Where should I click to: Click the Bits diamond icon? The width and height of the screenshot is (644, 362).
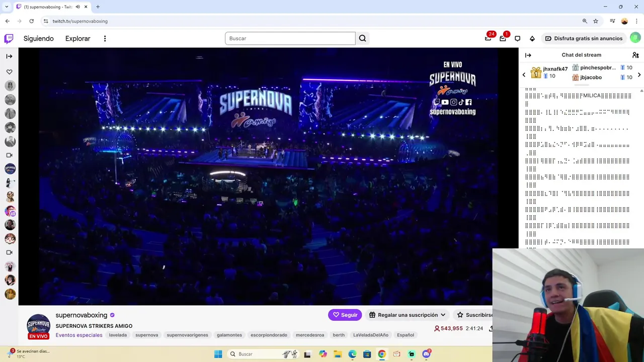(x=532, y=39)
